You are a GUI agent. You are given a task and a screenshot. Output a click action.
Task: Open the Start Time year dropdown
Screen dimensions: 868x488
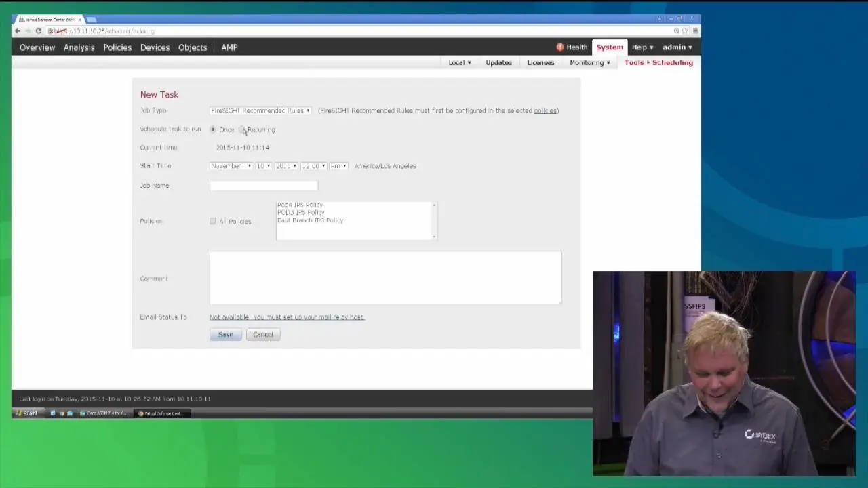[x=286, y=166]
